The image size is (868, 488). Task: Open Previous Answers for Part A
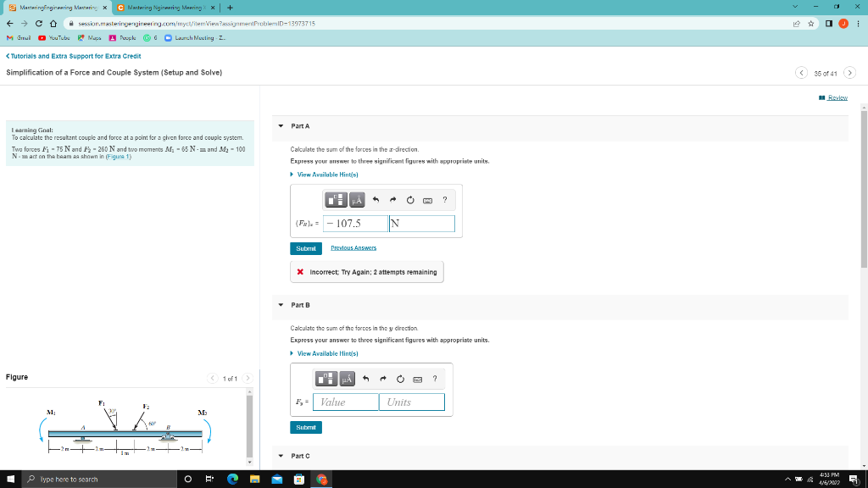tap(354, 247)
